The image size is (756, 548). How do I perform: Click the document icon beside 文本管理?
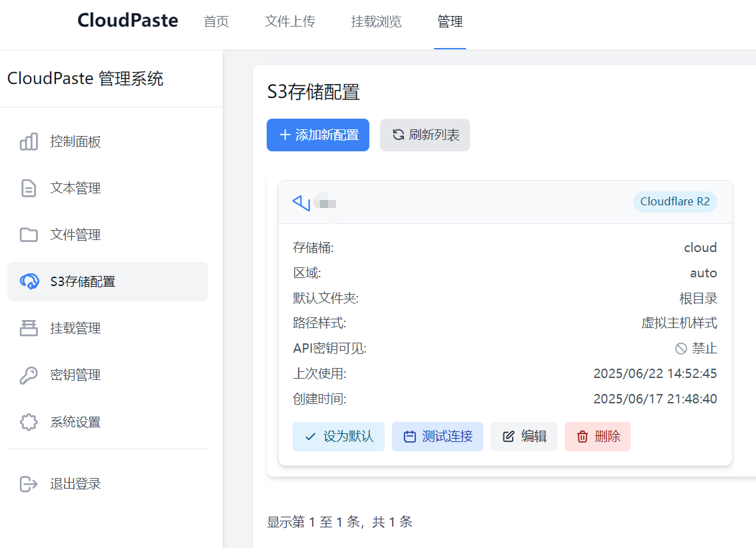coord(29,188)
